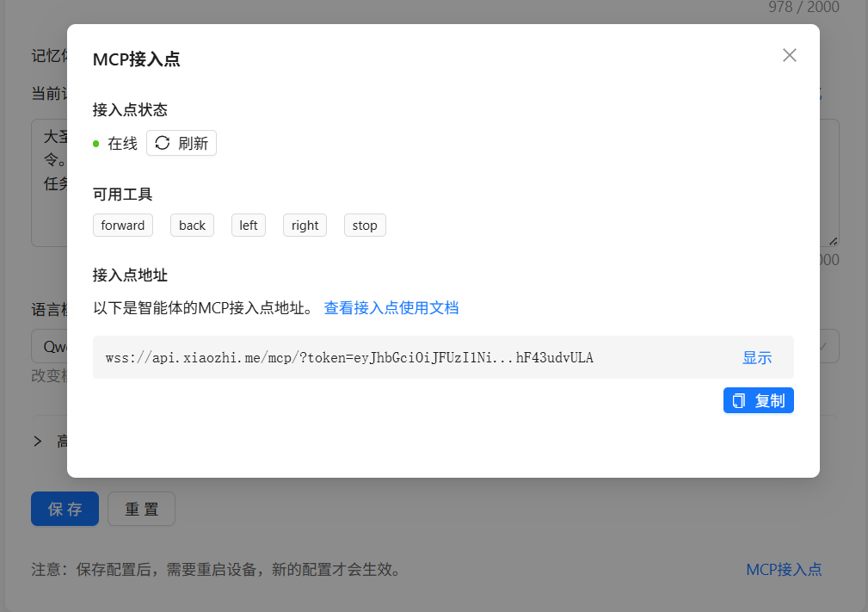The image size is (868, 612).
Task: Click the 重置 button behind dialog
Action: 142,509
